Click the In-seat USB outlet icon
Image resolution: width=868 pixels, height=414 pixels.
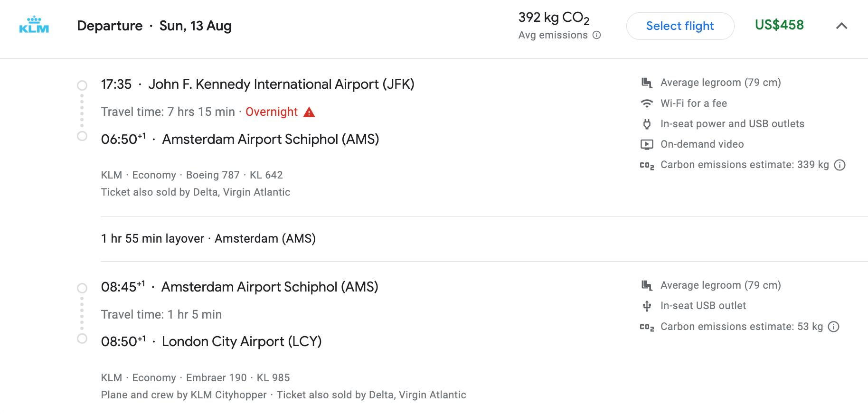tap(647, 306)
